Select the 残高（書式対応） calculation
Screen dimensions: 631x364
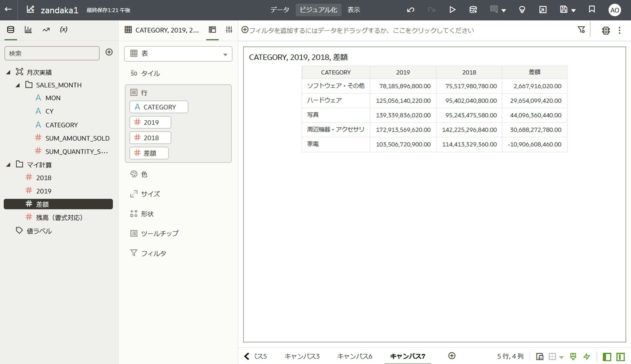coord(59,218)
